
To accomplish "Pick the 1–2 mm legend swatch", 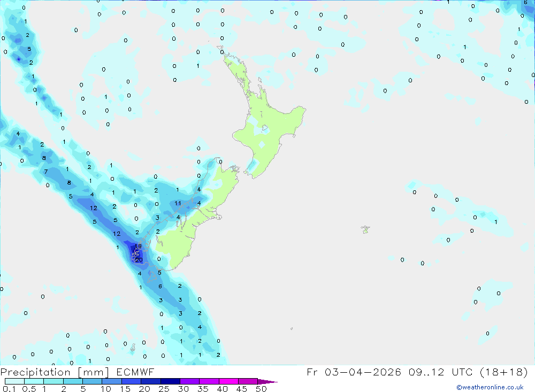I will [x=53, y=381].
